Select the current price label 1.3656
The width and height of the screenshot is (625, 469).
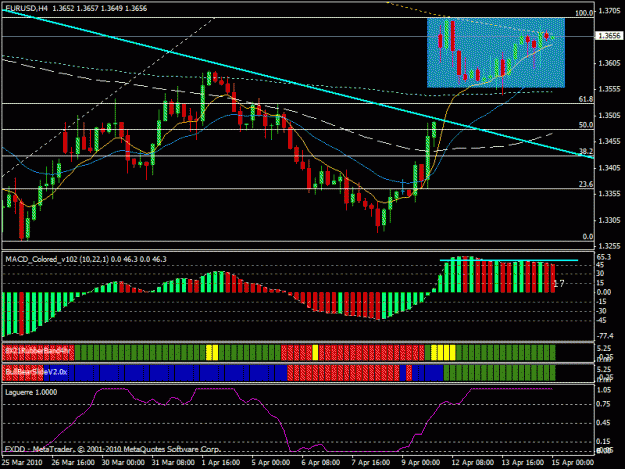pos(609,36)
